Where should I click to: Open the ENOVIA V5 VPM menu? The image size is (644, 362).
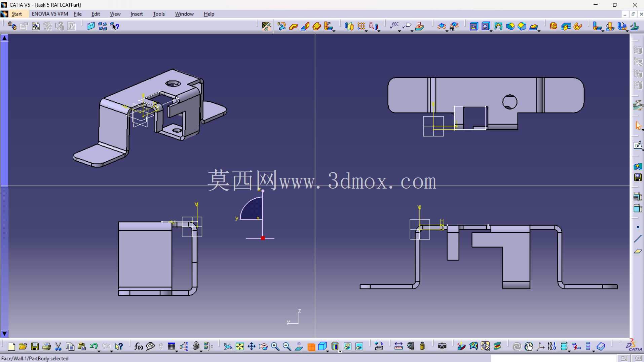tap(50, 14)
